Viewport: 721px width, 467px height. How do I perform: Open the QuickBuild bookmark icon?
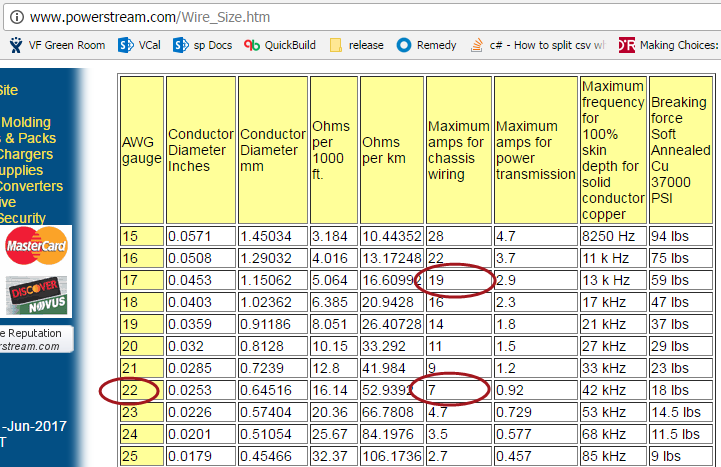(252, 45)
